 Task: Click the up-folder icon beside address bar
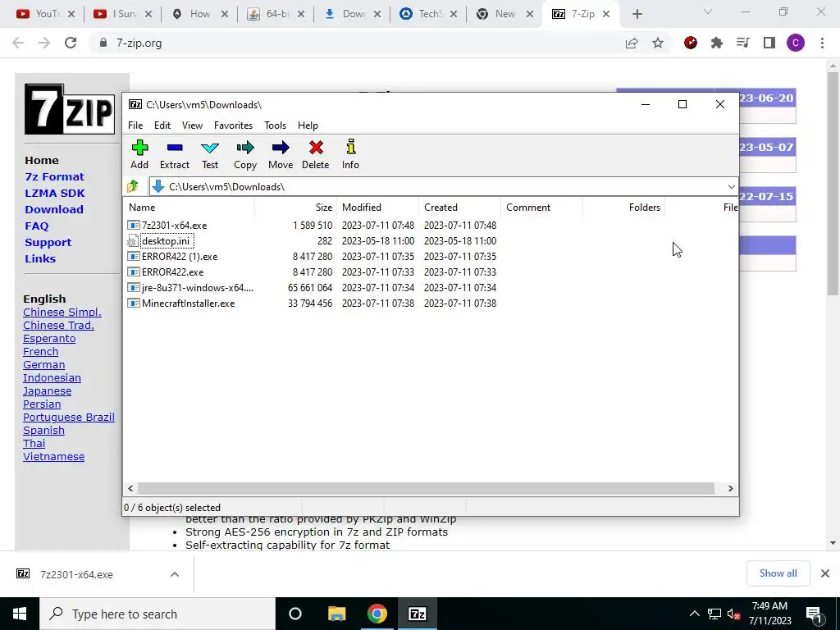(133, 186)
